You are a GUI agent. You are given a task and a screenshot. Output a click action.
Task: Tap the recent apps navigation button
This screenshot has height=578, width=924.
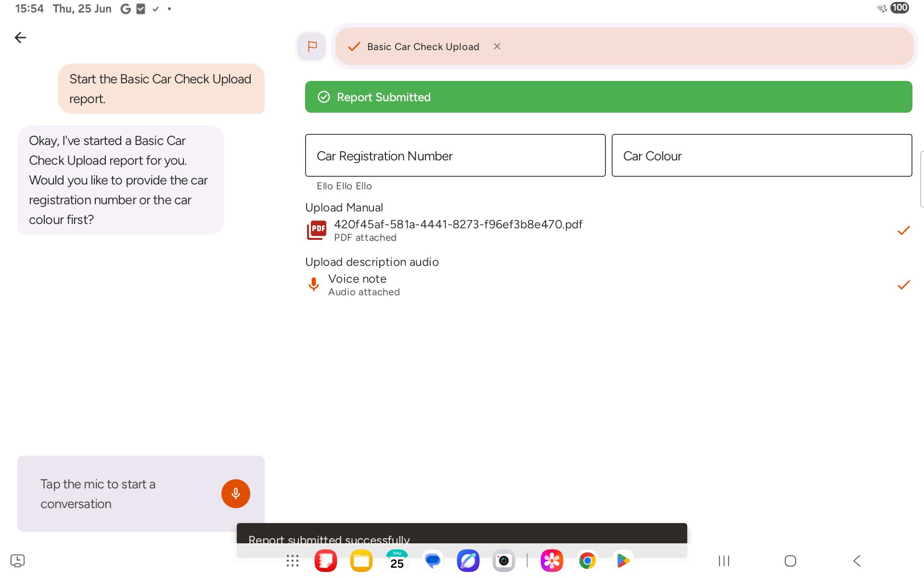(724, 561)
